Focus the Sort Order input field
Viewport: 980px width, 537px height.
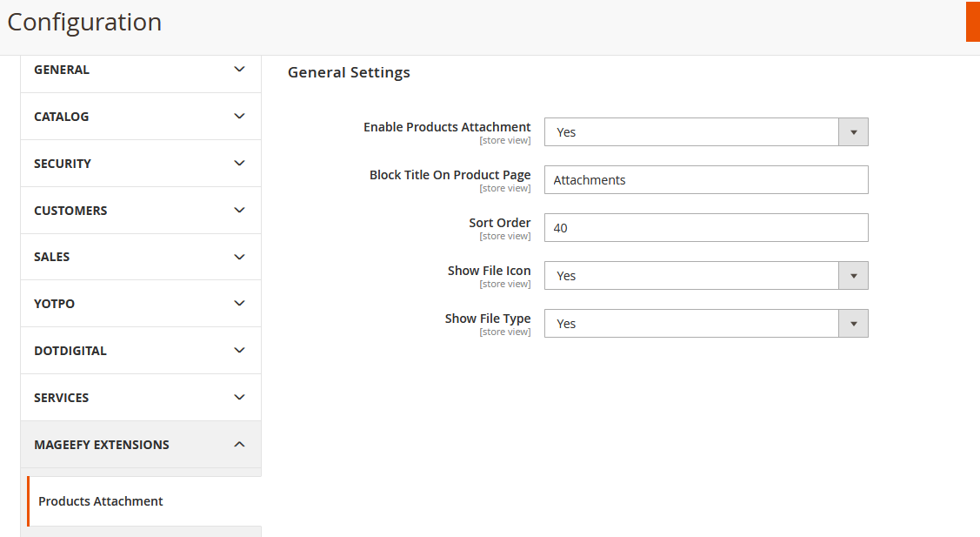click(x=705, y=228)
